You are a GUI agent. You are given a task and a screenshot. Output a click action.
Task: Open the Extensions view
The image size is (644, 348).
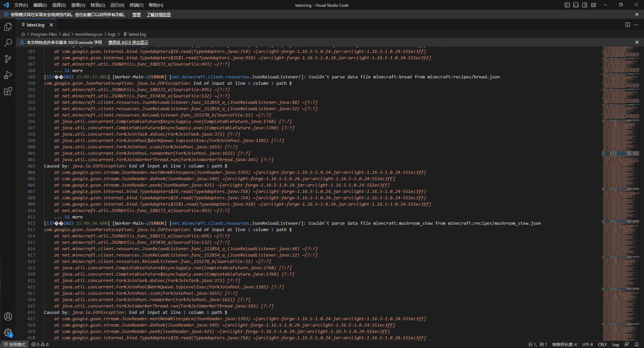pos(8,91)
